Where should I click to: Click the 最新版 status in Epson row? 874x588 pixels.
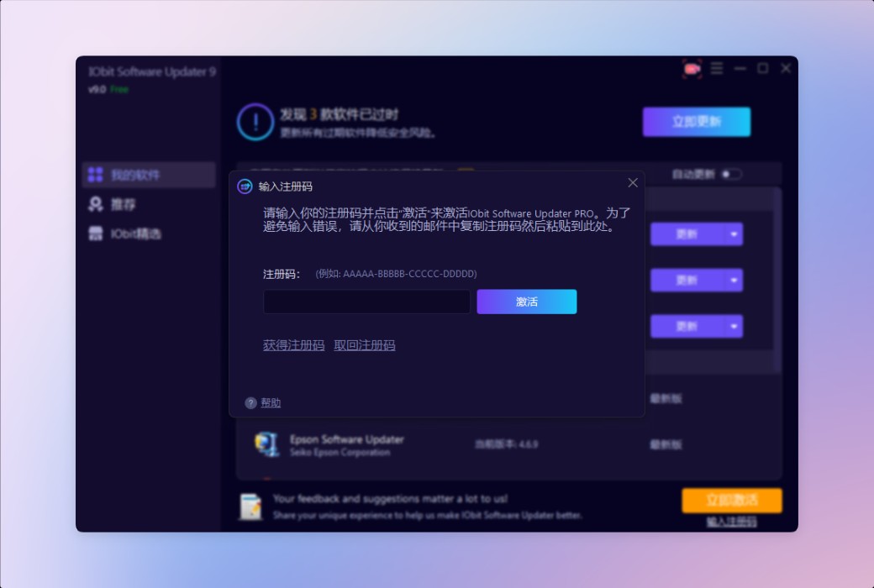pos(666,444)
